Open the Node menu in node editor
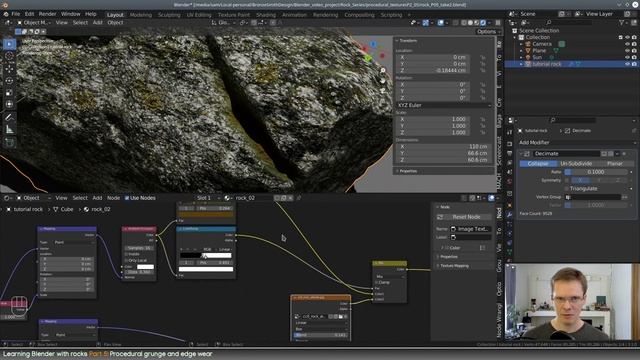Viewport: 640px width, 360px height. 113,198
